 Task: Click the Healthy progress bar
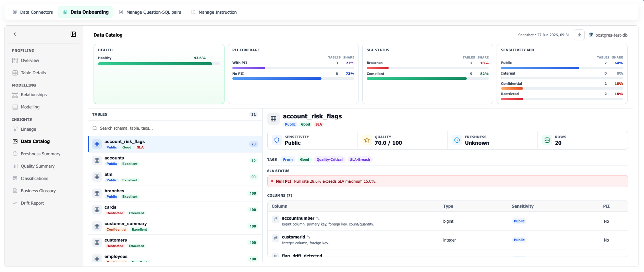[x=159, y=64]
